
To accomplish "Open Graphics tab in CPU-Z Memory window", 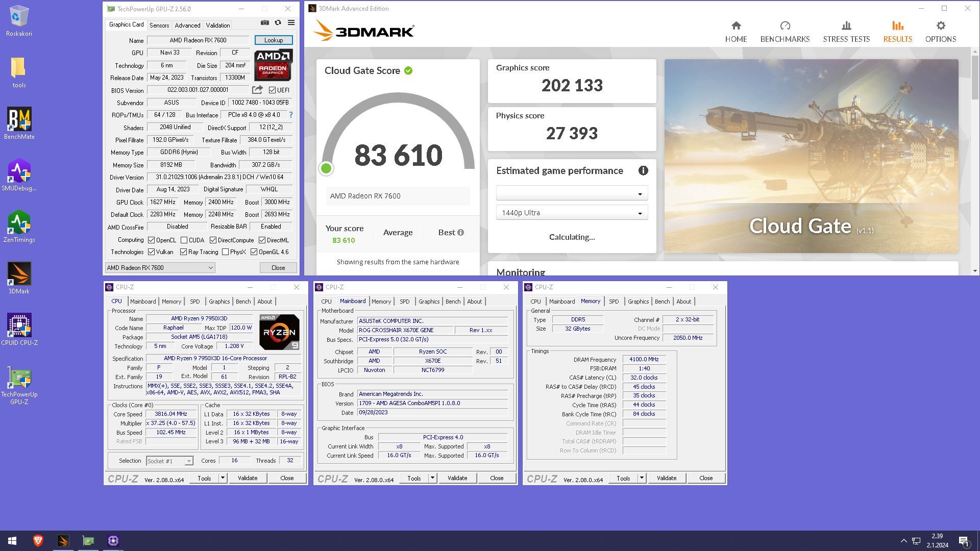I will (x=639, y=302).
